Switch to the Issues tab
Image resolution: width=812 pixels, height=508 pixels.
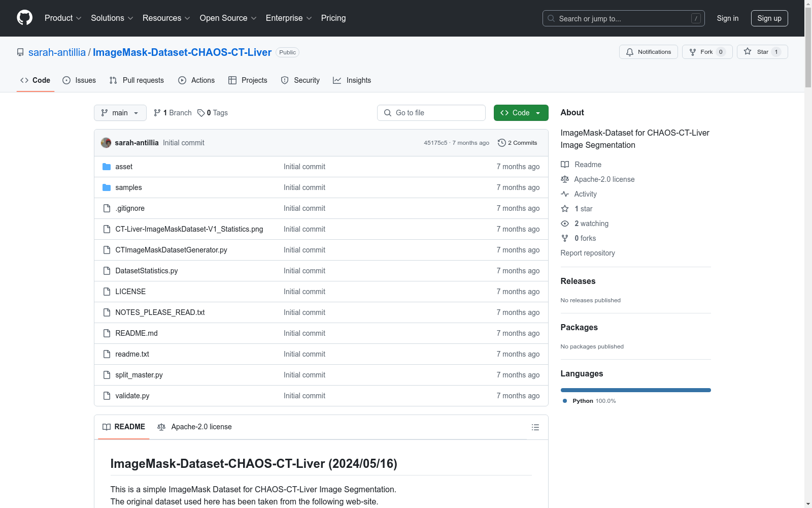click(x=79, y=80)
